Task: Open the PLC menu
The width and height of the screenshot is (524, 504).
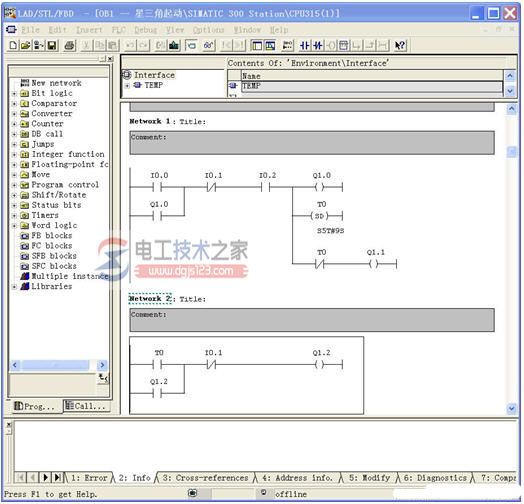Action: [119, 30]
